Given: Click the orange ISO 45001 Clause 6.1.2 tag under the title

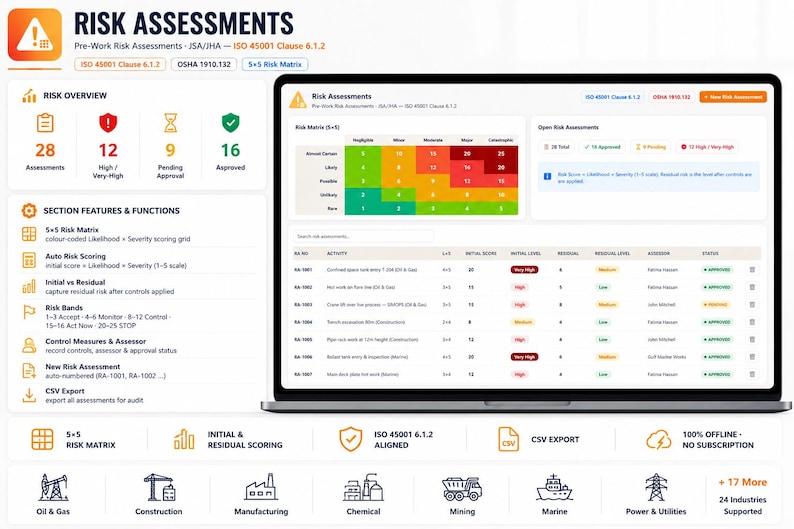Looking at the screenshot, I should pos(120,64).
